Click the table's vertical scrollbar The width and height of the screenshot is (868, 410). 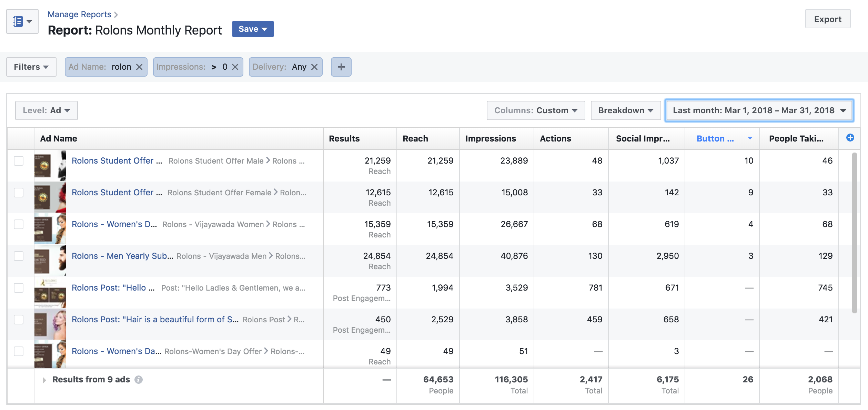pos(854,233)
